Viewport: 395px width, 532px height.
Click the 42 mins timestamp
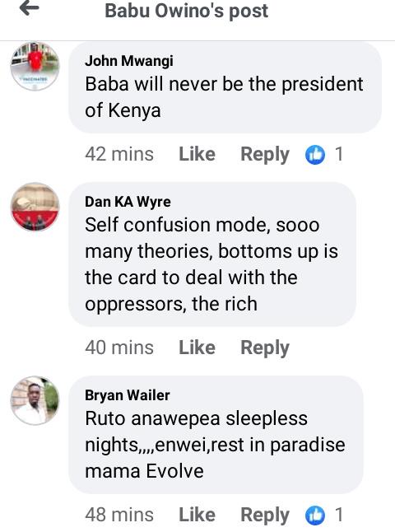pyautogui.click(x=119, y=154)
